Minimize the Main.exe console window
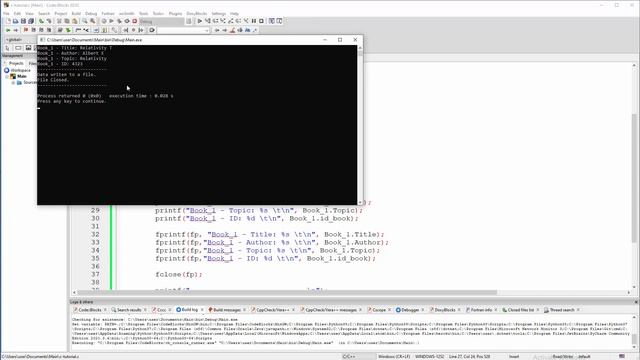 (x=325, y=40)
